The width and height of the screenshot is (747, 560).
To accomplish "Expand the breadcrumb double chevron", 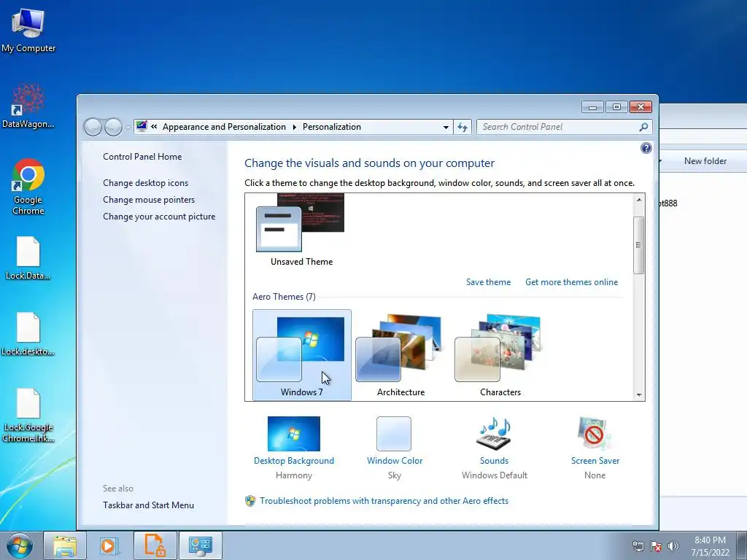I will (154, 127).
